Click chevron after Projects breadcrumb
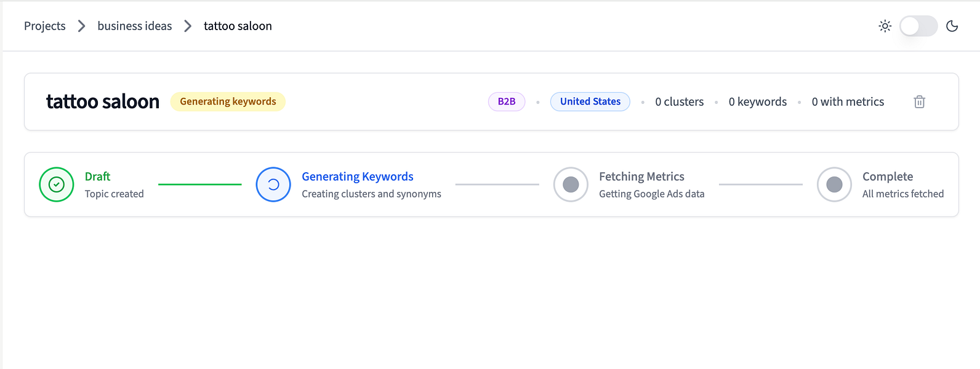Image resolution: width=980 pixels, height=369 pixels. (81, 26)
